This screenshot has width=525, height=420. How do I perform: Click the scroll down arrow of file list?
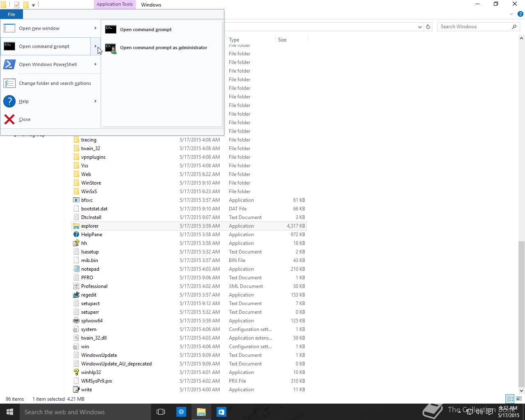(x=521, y=390)
